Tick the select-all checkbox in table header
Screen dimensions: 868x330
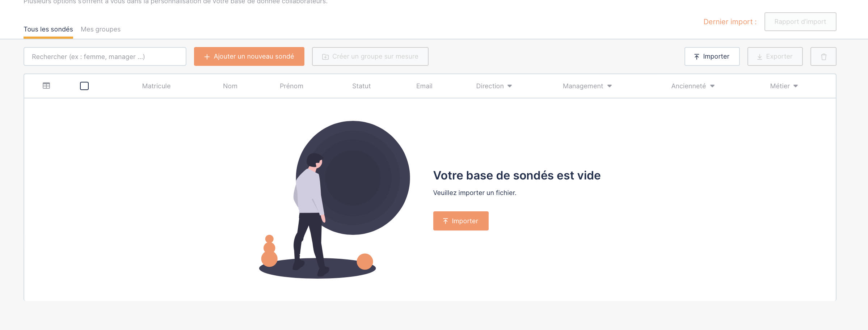click(84, 86)
